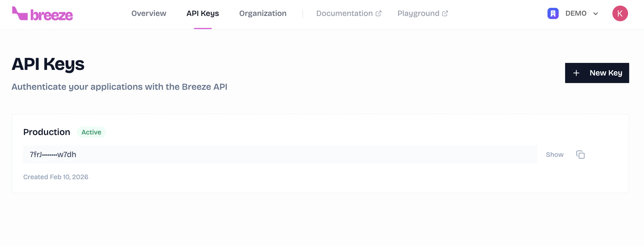Viewport: 644px width, 246px height.
Task: Open the Playground external link
Action: (423, 13)
